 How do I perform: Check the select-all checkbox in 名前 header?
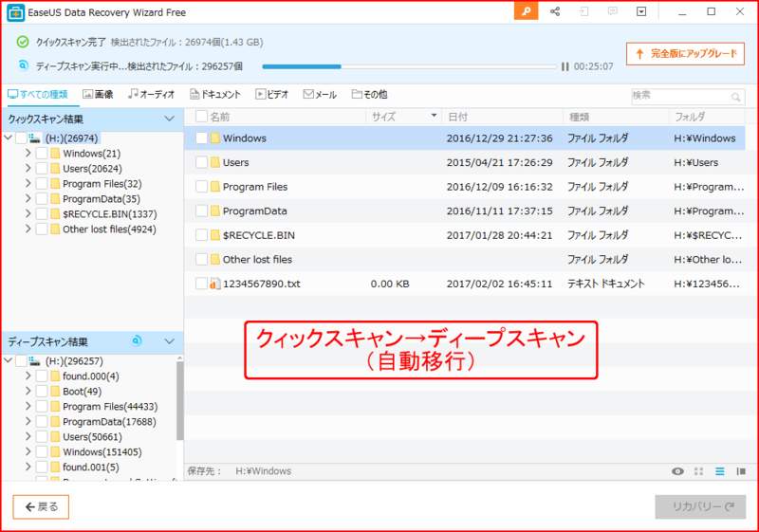tap(201, 117)
